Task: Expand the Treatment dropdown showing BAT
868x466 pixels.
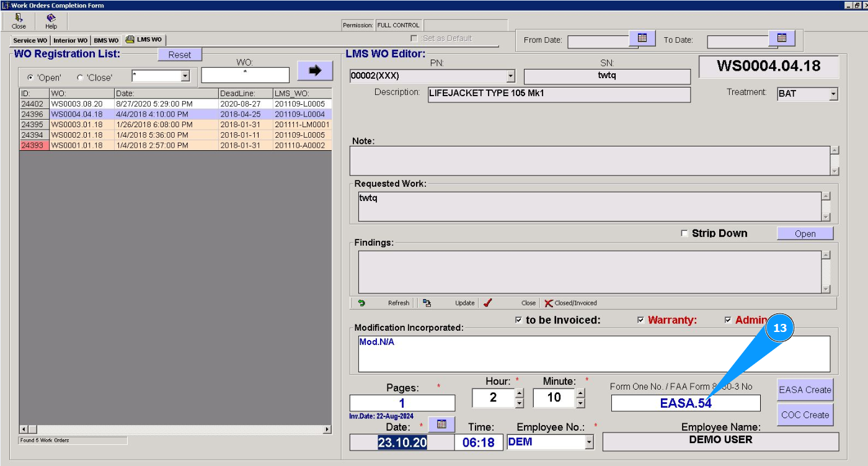Action: [x=833, y=94]
